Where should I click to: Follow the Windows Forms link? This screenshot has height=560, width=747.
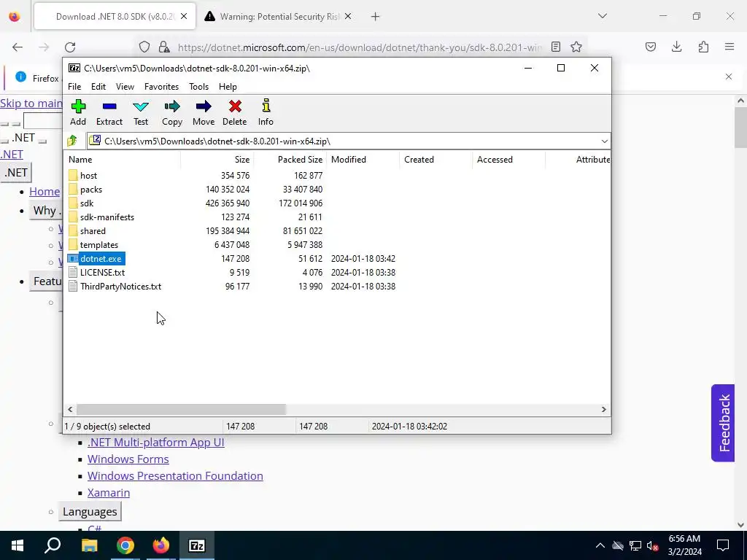click(x=128, y=459)
